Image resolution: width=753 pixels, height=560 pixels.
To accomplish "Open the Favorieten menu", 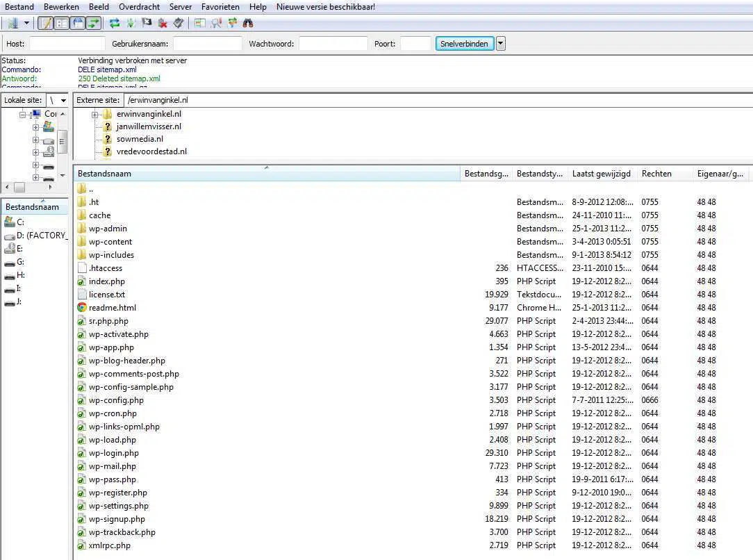I will [220, 7].
